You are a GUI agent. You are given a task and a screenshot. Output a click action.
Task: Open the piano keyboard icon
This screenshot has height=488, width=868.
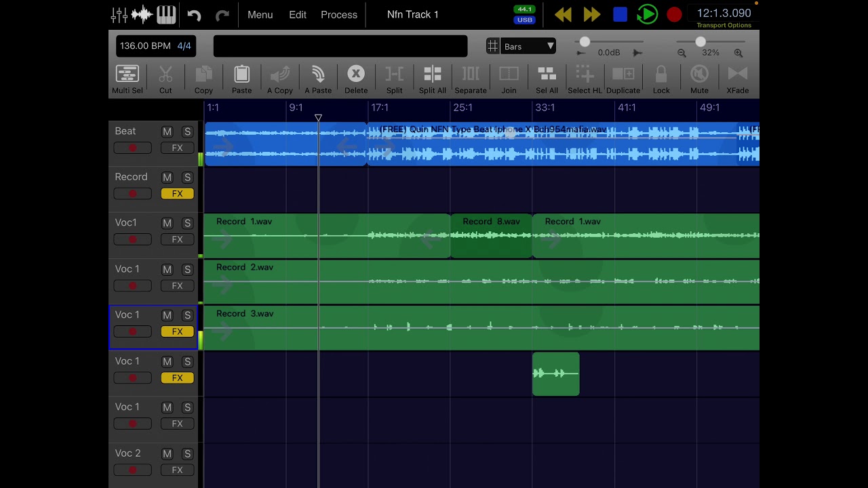tap(166, 14)
